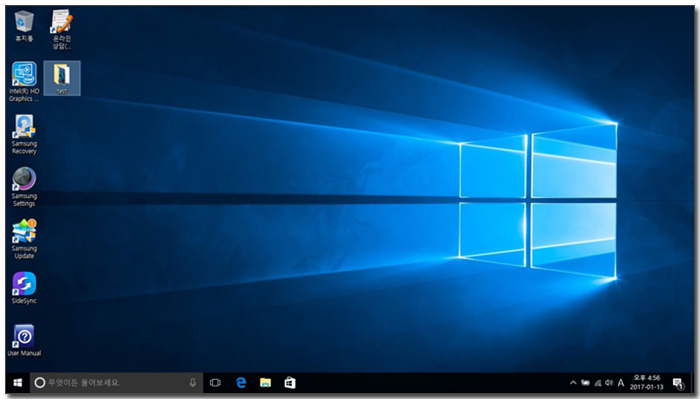Open File Explorer from the taskbar
Viewport: 700px width, 399px height.
point(266,382)
